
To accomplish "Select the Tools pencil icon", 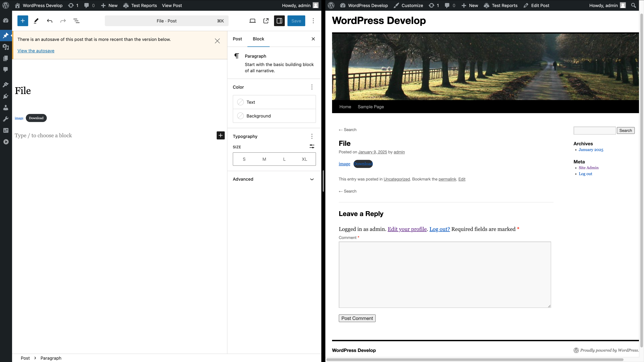I will 36,21.
